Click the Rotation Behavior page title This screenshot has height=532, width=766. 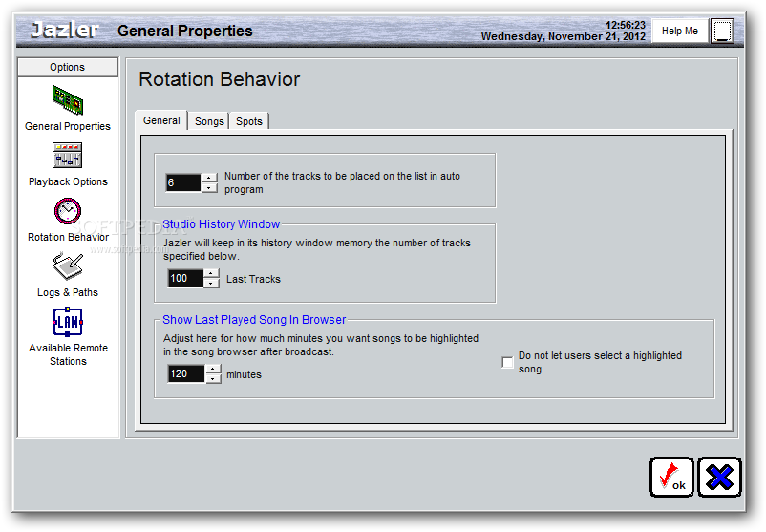click(x=220, y=79)
